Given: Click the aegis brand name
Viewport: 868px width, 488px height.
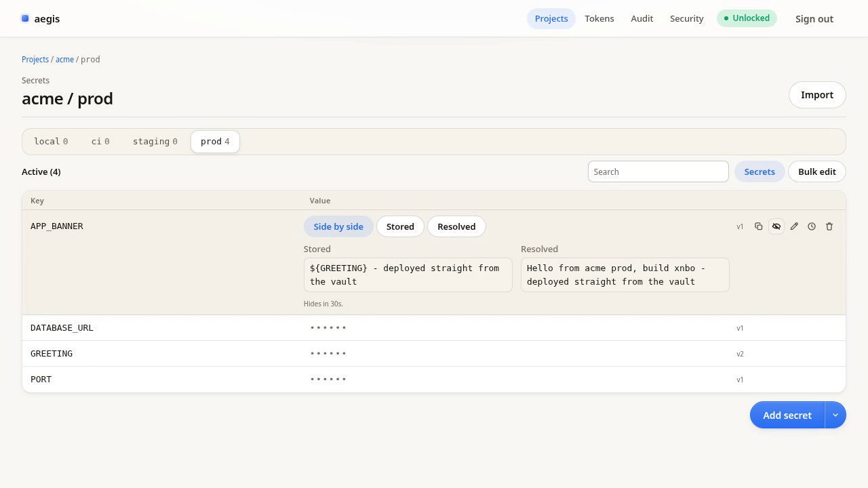Looking at the screenshot, I should [47, 19].
